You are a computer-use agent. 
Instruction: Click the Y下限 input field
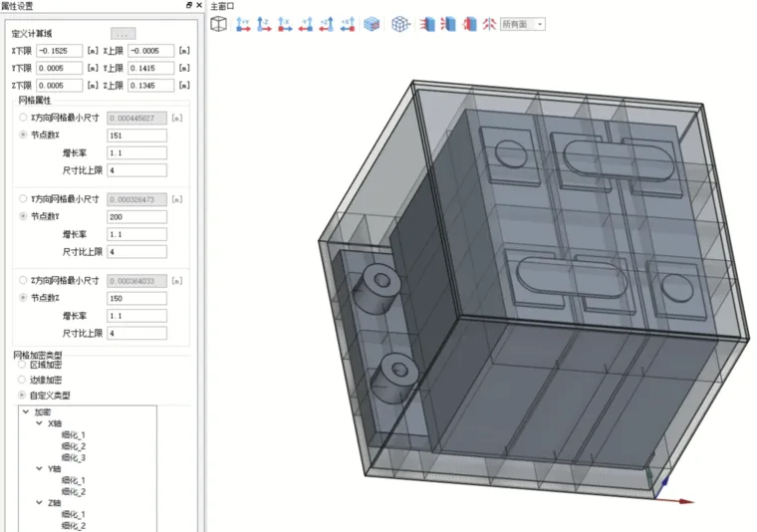(x=60, y=68)
